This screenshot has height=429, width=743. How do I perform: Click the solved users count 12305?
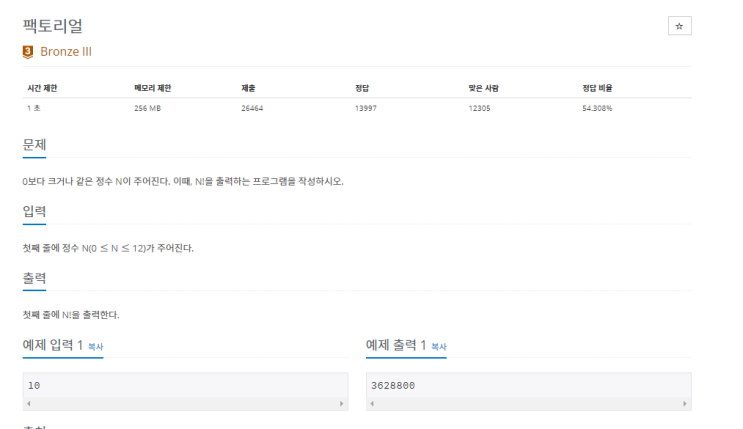point(480,108)
